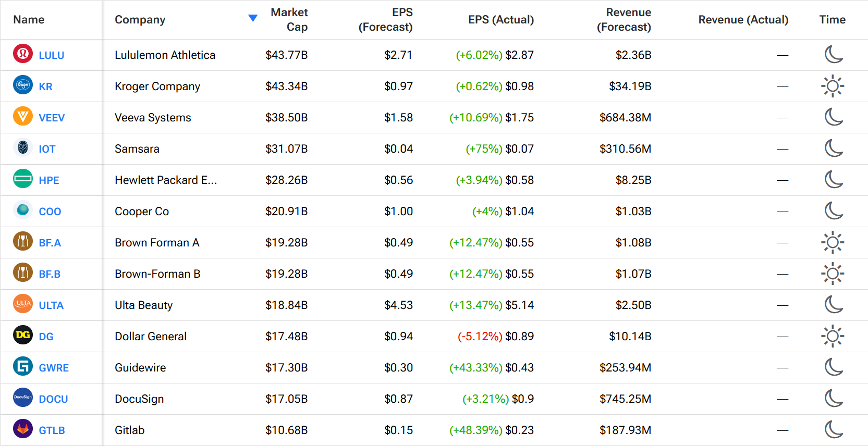Click the sun icon in Dollar General row
The image size is (868, 446).
pos(833,336)
